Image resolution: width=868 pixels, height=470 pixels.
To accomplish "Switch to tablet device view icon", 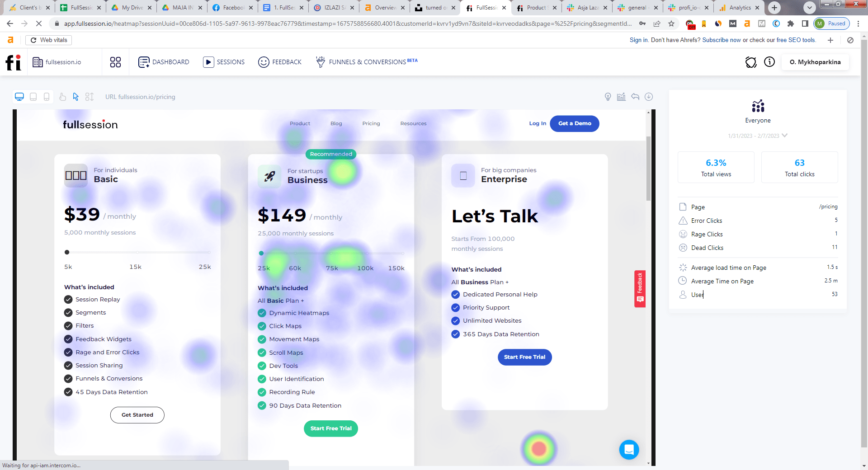I will click(x=33, y=97).
